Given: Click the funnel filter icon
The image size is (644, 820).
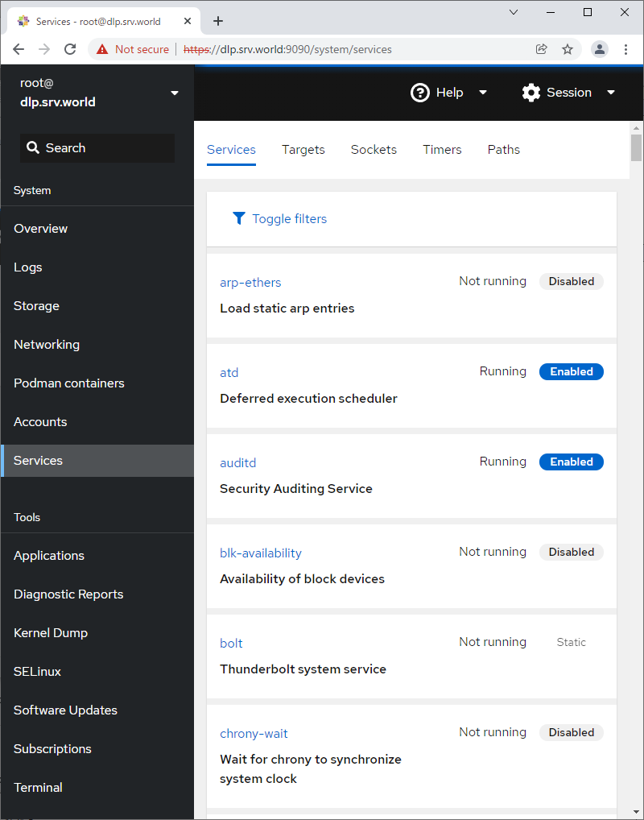Looking at the screenshot, I should pos(238,218).
